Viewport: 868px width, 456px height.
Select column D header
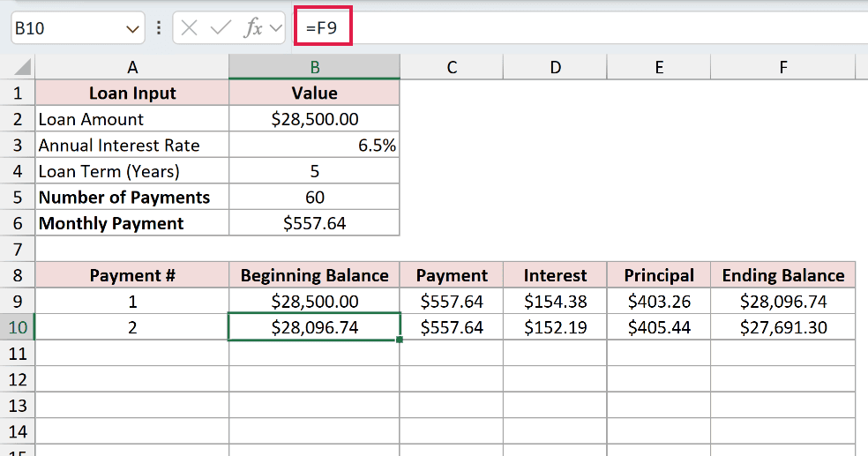[x=555, y=68]
